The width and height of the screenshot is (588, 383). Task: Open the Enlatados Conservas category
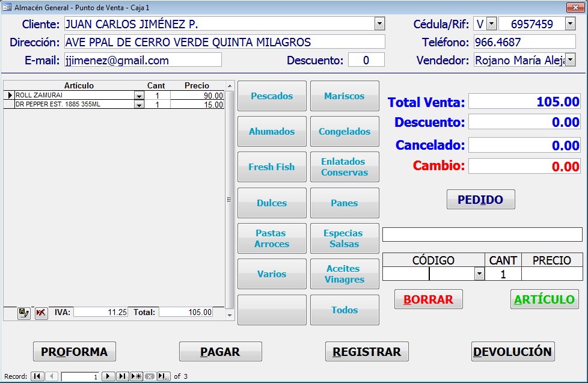coord(345,167)
